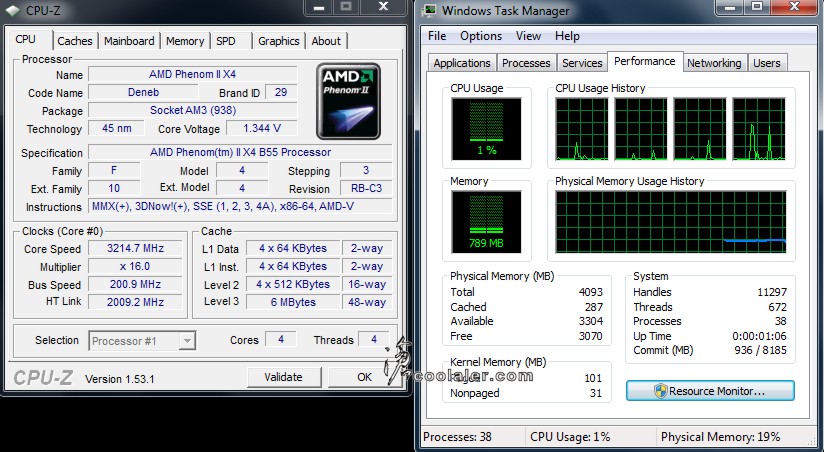
Task: Click the status bar Physical Memory: 19%
Action: point(720,437)
